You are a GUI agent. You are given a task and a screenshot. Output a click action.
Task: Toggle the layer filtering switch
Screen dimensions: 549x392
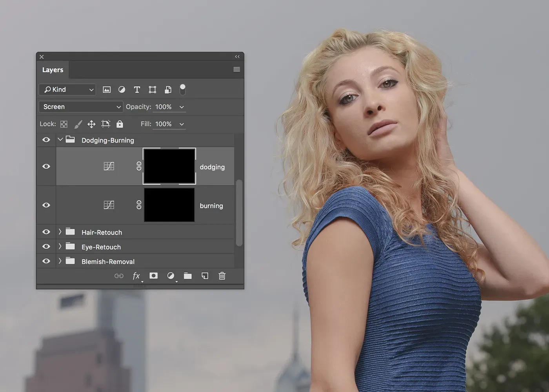(x=182, y=90)
